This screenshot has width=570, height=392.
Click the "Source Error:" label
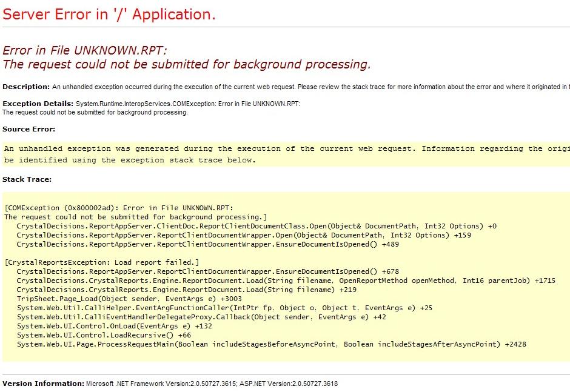29,129
